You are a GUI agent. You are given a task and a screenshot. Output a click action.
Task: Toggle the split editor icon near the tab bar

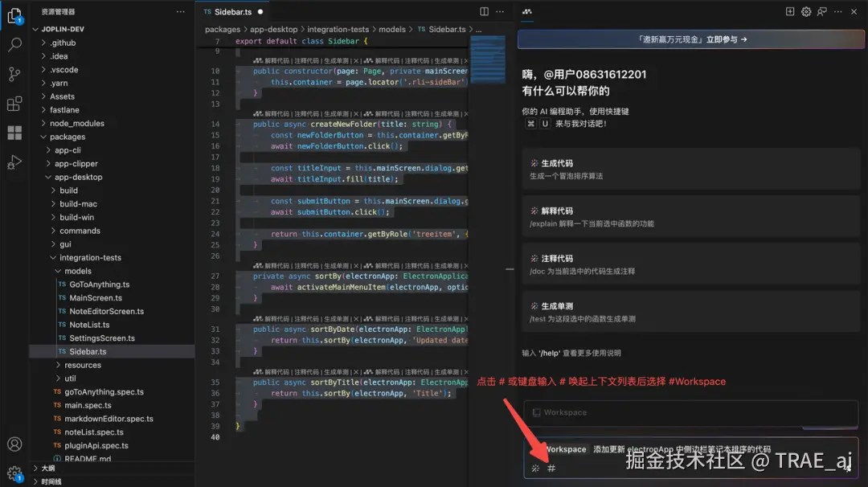(x=483, y=10)
